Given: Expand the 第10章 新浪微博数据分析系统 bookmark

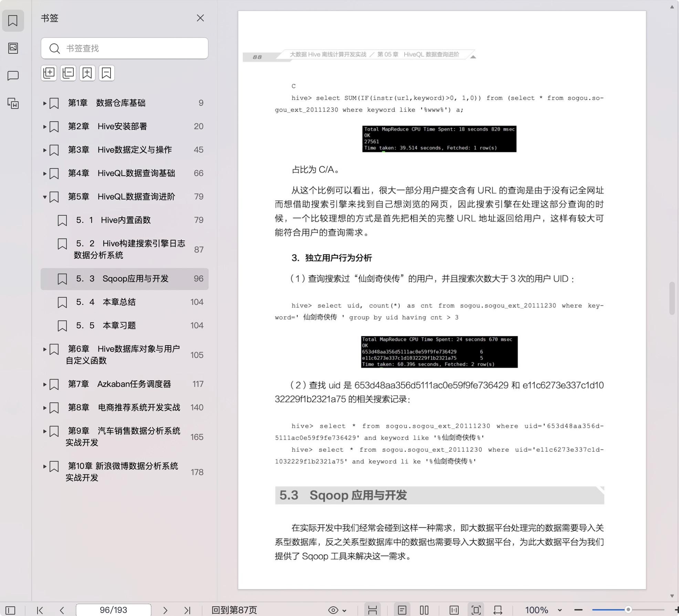Looking at the screenshot, I should pyautogui.click(x=44, y=466).
